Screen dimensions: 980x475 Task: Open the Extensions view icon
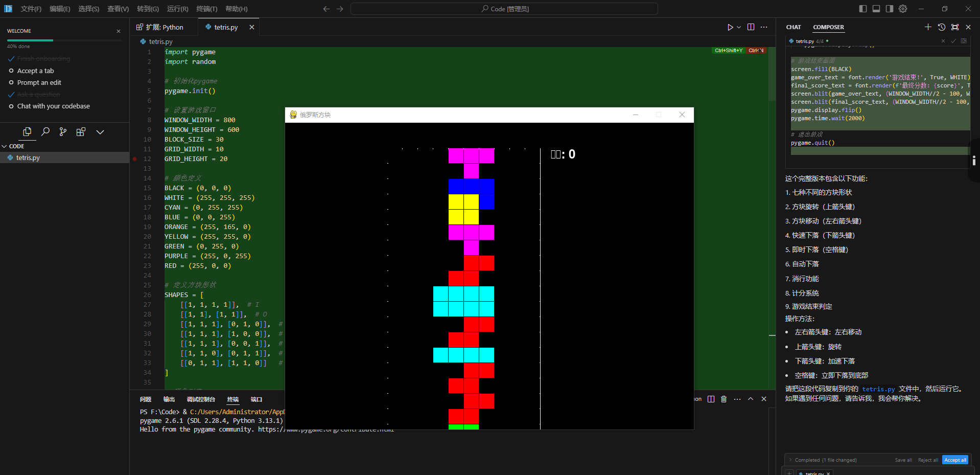pyautogui.click(x=81, y=132)
